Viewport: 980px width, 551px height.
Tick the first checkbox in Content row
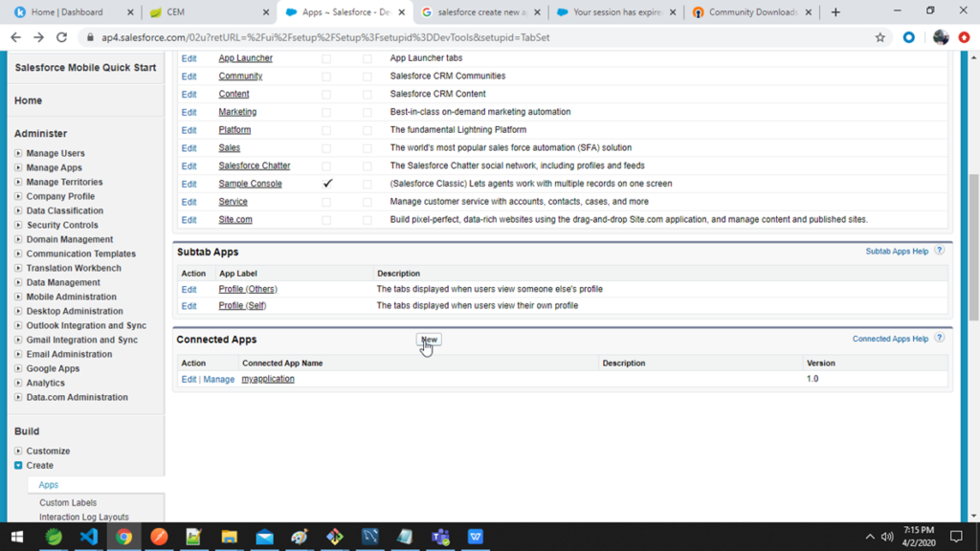click(326, 95)
